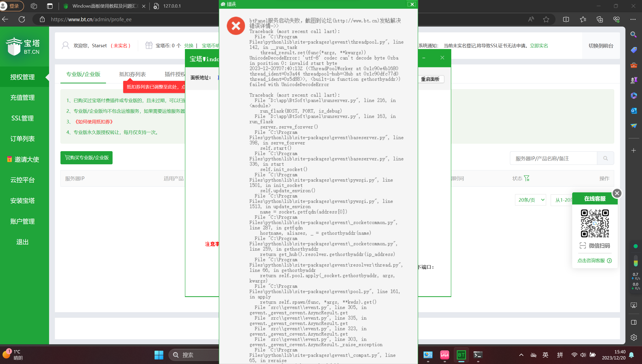This screenshot has height=364, width=642.
Task: Open the terminal taskbar icon
Action: [x=478, y=355]
